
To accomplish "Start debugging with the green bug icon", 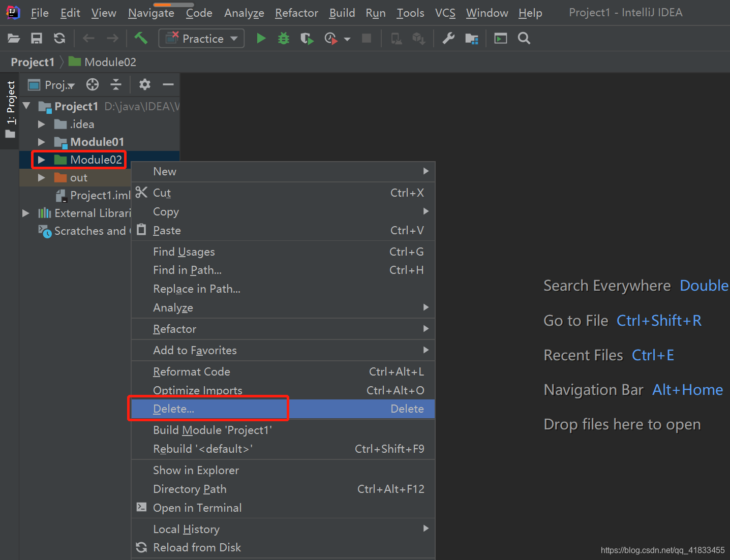I will click(x=284, y=39).
